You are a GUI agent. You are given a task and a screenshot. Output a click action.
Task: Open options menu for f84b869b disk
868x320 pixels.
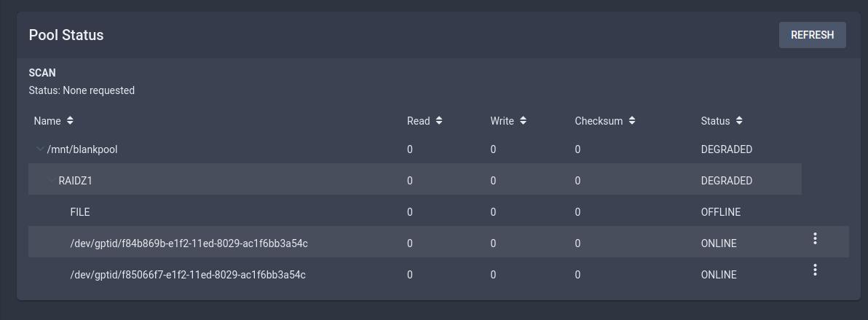coord(815,238)
